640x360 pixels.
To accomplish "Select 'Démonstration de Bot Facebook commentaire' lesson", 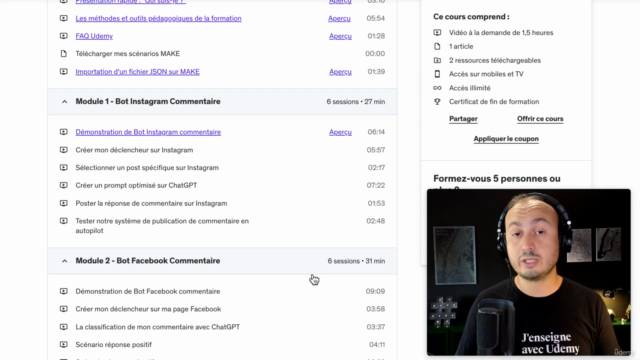I will 148,291.
